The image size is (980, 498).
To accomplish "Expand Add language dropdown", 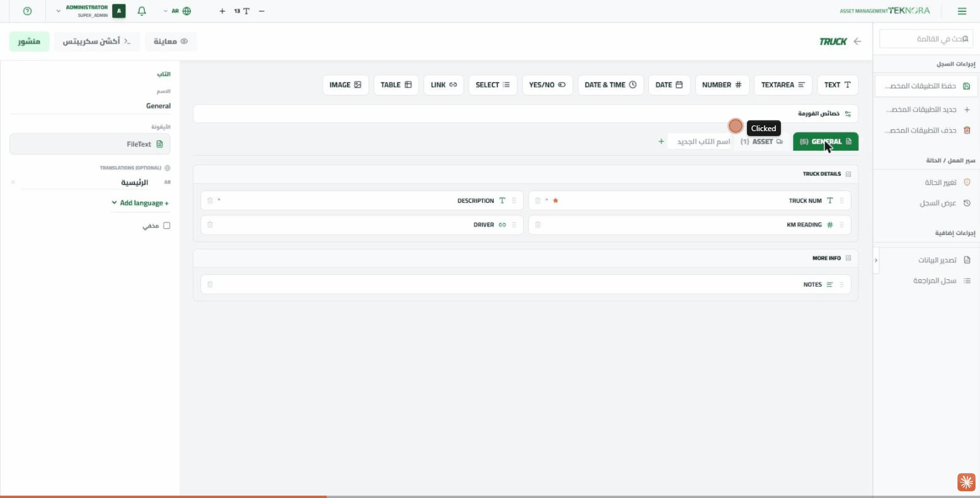I will point(140,203).
